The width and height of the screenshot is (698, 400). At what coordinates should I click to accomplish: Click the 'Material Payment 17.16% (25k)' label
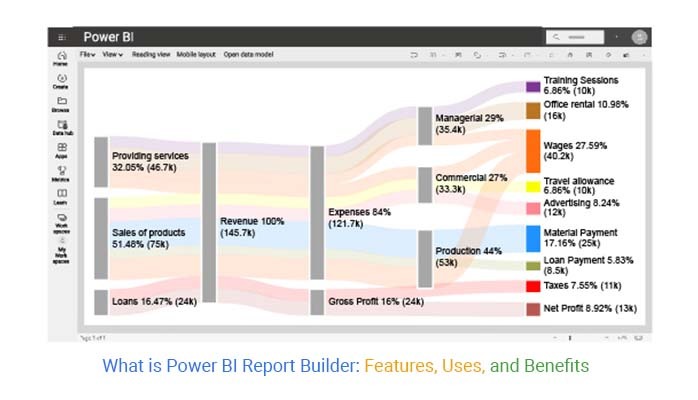point(580,238)
